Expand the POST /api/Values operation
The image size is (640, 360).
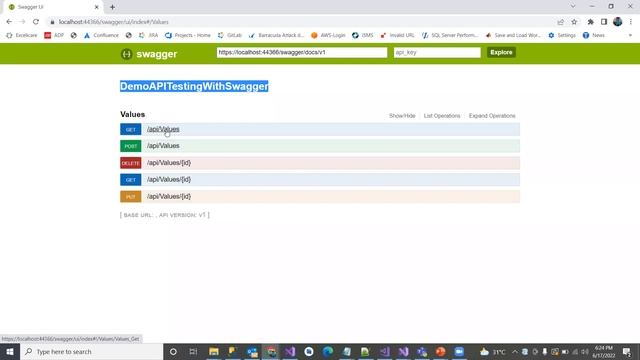tap(163, 146)
